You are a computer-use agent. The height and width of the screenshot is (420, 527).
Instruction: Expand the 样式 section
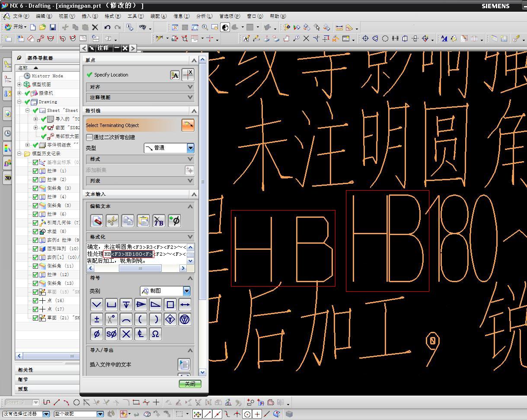[140, 159]
